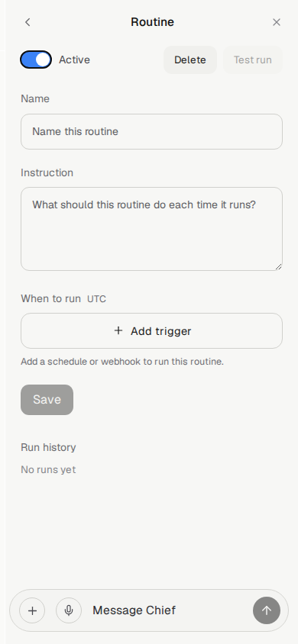Click the plus icon inside Add trigger

point(118,330)
